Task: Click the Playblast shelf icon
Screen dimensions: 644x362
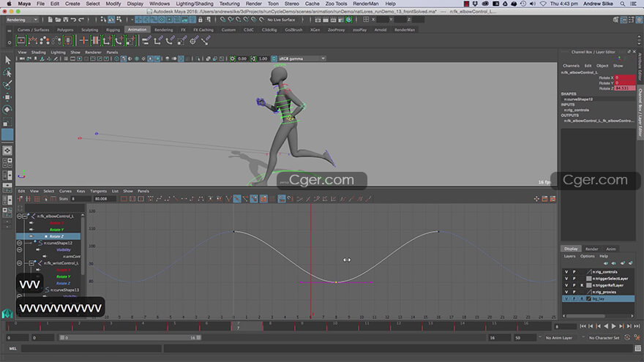Action: [21, 40]
